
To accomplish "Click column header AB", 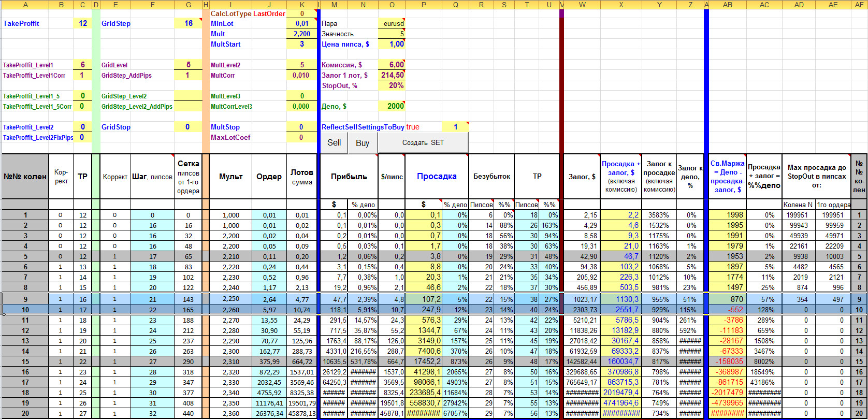I will tap(727, 4).
